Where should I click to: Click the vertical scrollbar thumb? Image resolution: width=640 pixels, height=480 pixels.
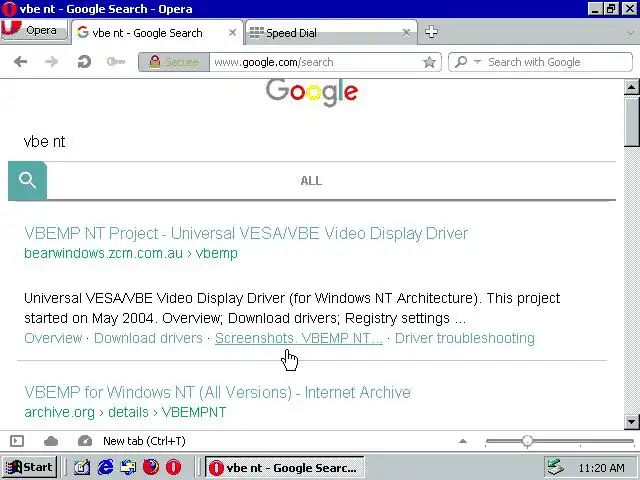(631, 120)
